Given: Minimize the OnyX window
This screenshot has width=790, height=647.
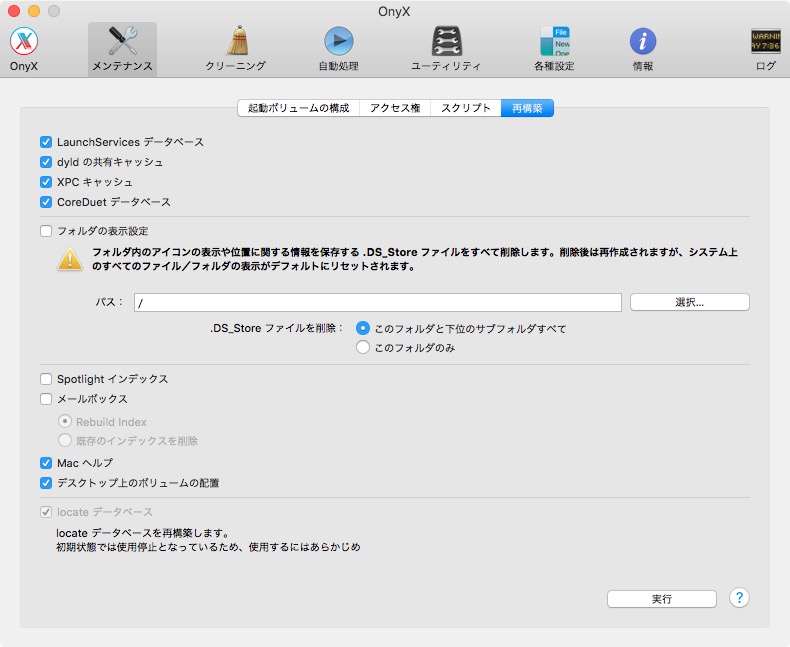Looking at the screenshot, I should [x=34, y=11].
